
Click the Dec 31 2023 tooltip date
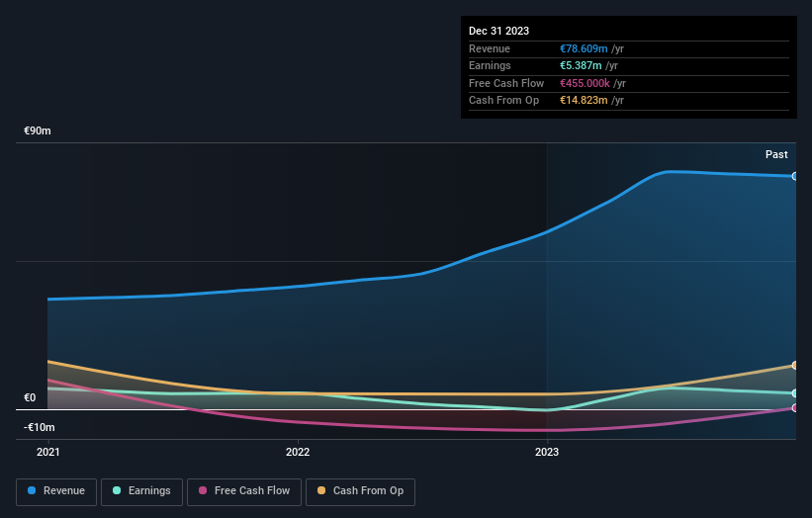click(498, 31)
